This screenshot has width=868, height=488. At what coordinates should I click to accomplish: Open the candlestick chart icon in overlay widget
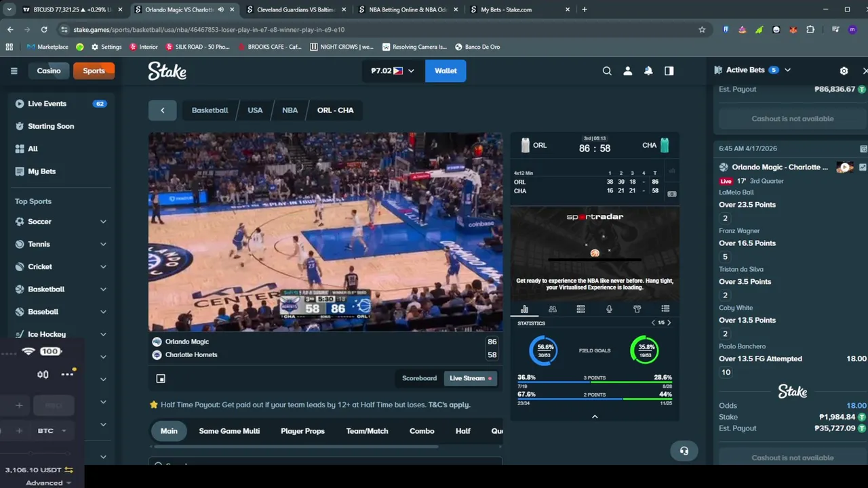(x=43, y=374)
